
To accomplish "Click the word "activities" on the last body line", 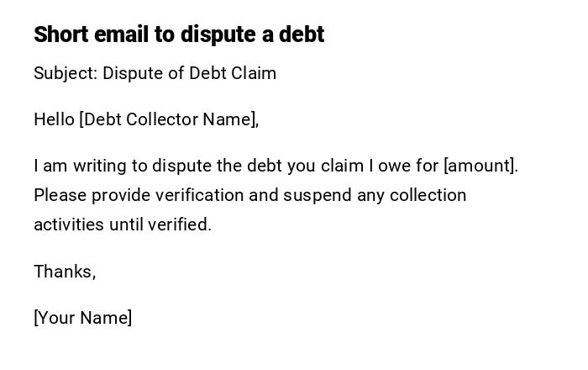I will 69,225.
